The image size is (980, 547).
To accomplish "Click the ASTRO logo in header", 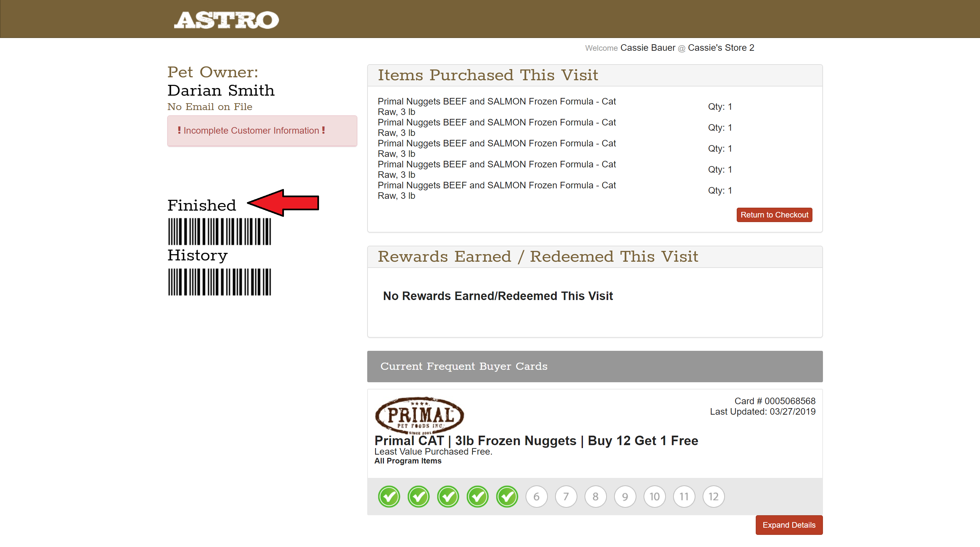I will (x=226, y=20).
